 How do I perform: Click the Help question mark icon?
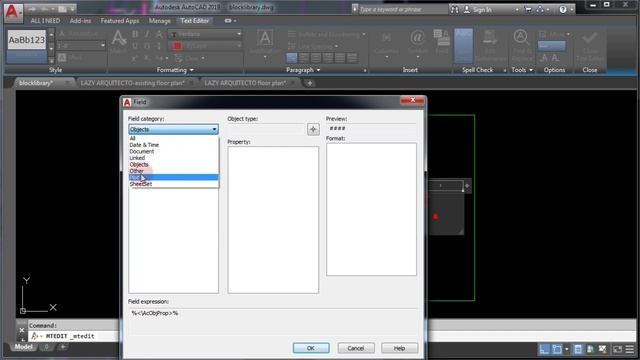563,9
